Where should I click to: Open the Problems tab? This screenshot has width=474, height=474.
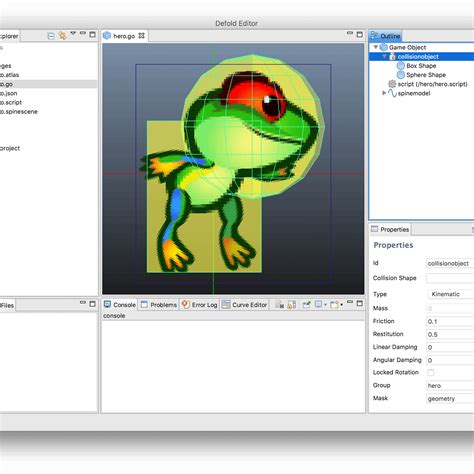click(159, 305)
